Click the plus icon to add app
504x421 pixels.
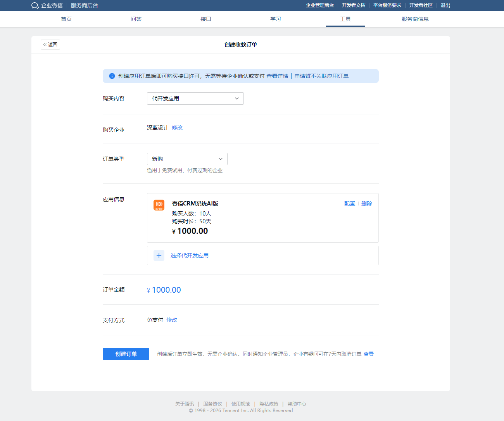point(159,255)
